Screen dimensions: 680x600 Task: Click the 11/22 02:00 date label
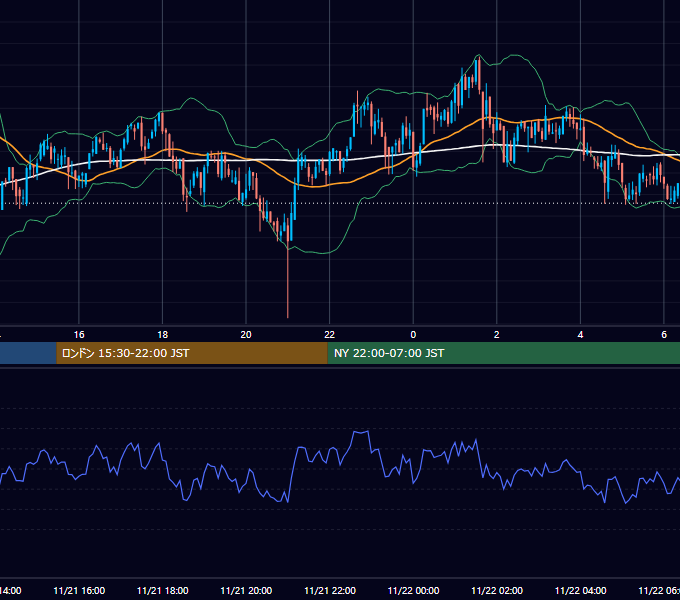coord(497,590)
